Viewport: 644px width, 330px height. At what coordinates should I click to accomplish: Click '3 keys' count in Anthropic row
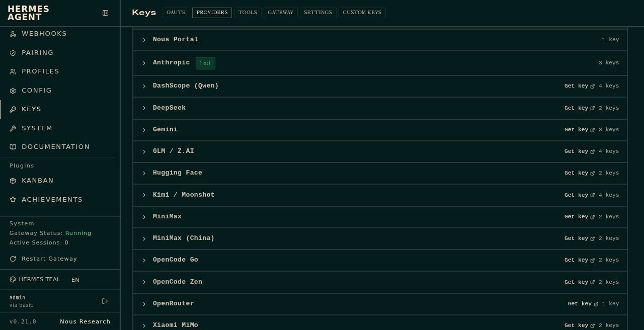[609, 63]
